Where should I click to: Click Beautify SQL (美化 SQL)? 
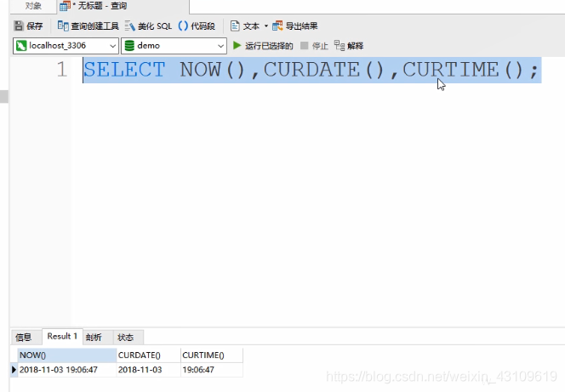(148, 26)
